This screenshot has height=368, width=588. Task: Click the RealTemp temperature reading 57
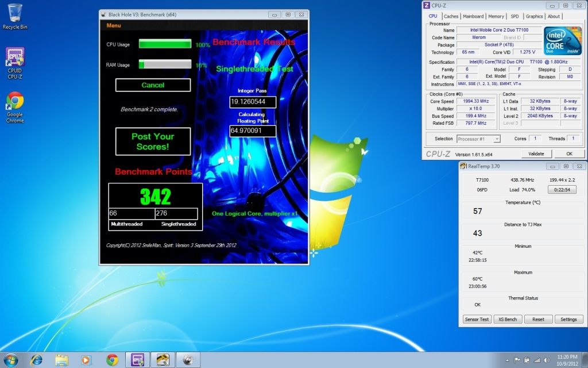coord(477,211)
